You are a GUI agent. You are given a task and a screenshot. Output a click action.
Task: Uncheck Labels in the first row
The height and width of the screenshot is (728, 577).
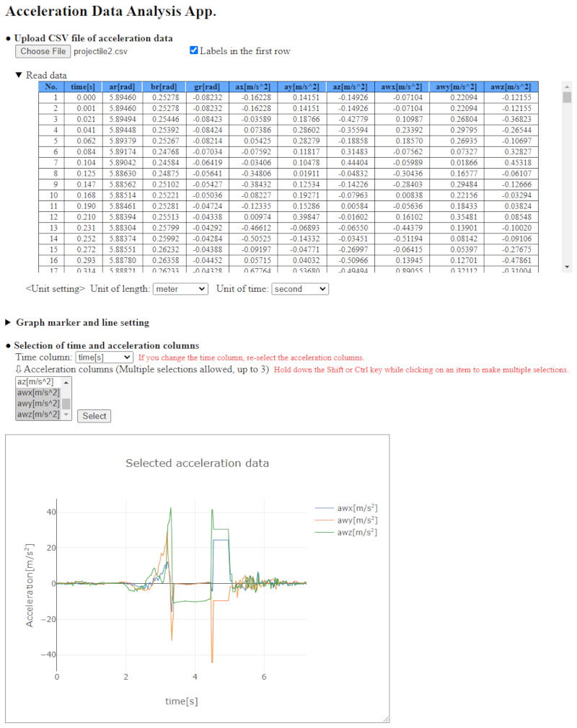pyautogui.click(x=194, y=51)
